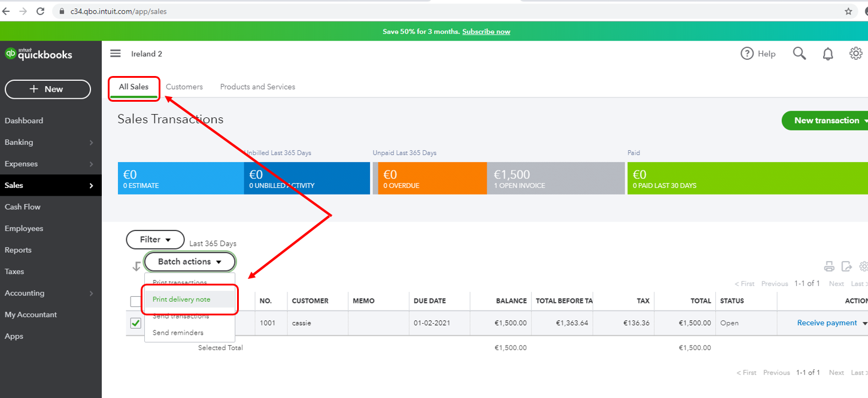This screenshot has width=868, height=398.
Task: Toggle the select-all header checkbox
Action: (x=136, y=301)
